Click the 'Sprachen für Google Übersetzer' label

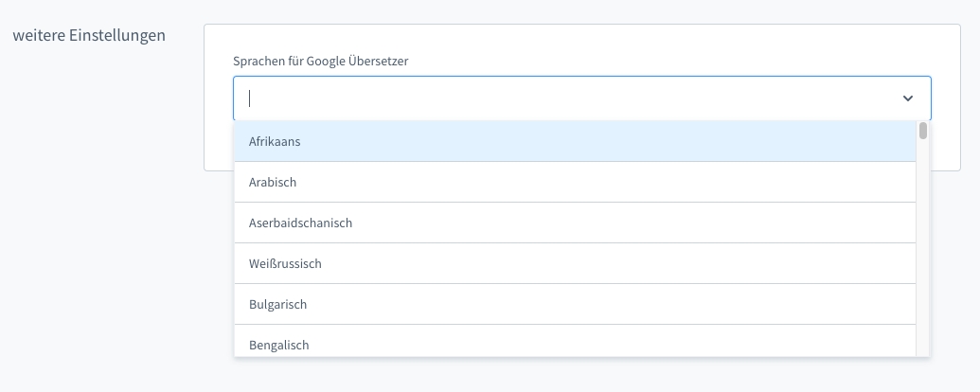point(327,61)
